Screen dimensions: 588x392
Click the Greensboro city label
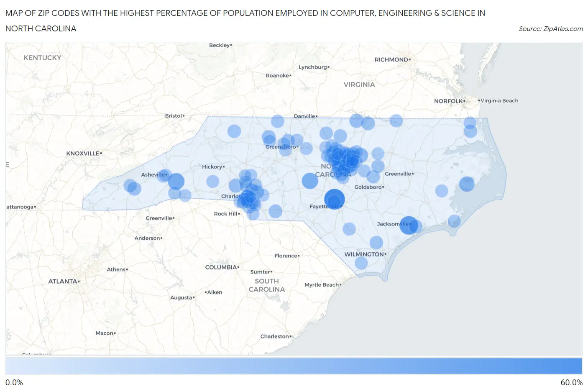click(281, 147)
